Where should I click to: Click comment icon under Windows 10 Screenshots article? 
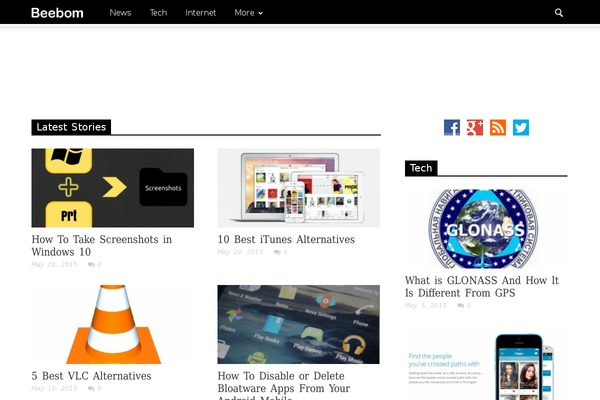[91, 264]
